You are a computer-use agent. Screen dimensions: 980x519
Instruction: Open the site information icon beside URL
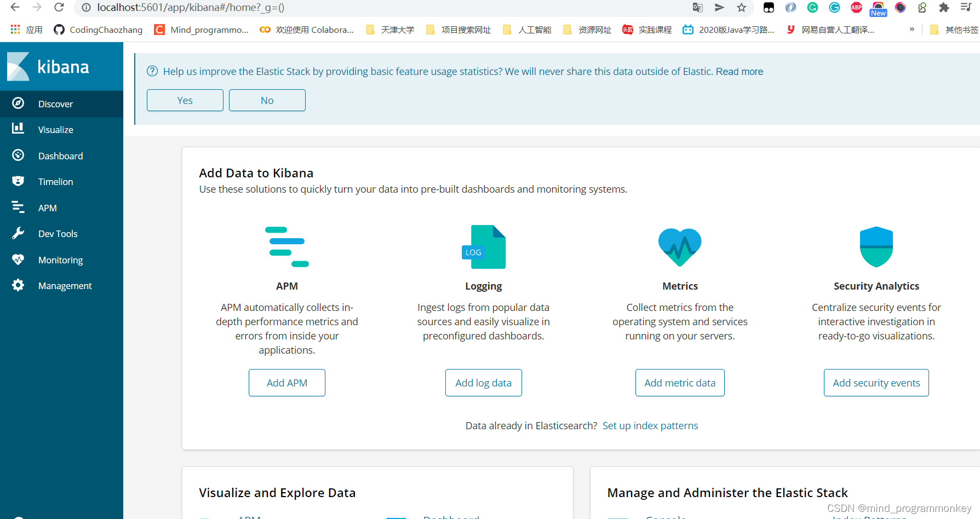(x=86, y=7)
